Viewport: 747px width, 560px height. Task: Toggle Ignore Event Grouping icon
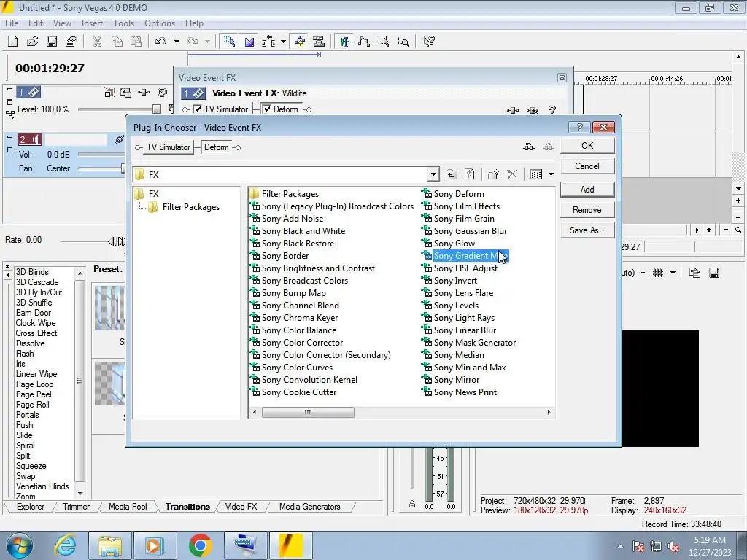tap(319, 42)
